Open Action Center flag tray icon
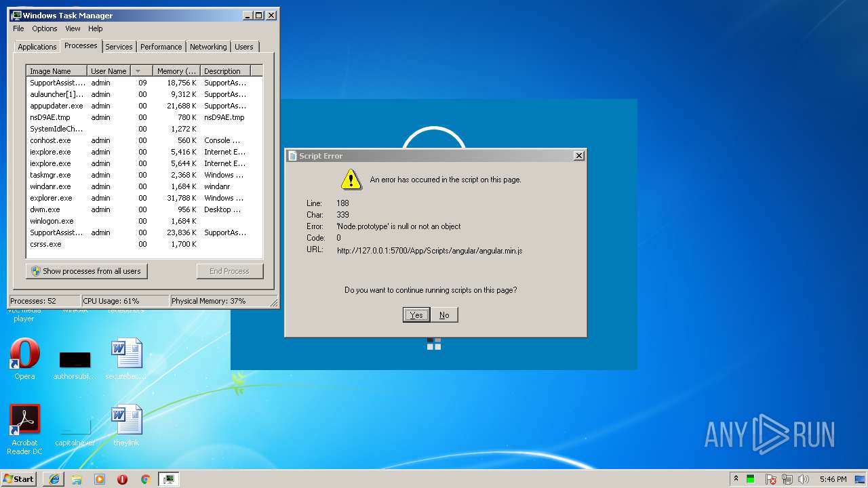This screenshot has height=488, width=868. [771, 479]
